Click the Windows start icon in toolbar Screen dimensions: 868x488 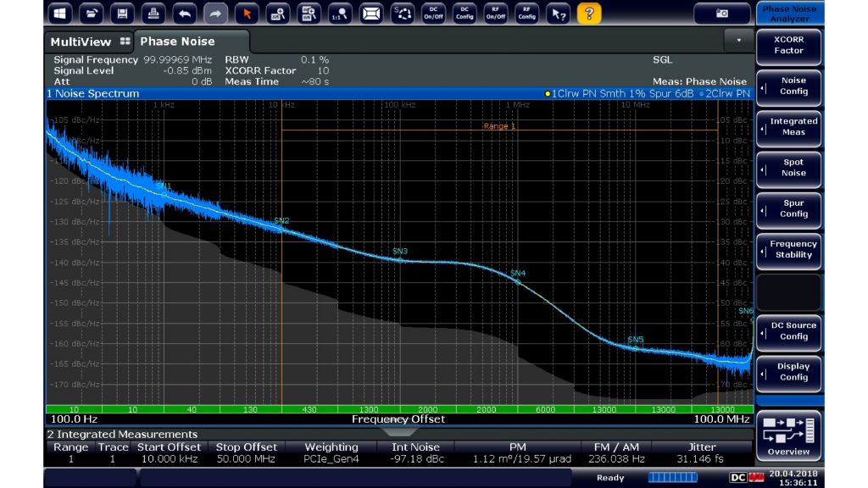tap(60, 14)
